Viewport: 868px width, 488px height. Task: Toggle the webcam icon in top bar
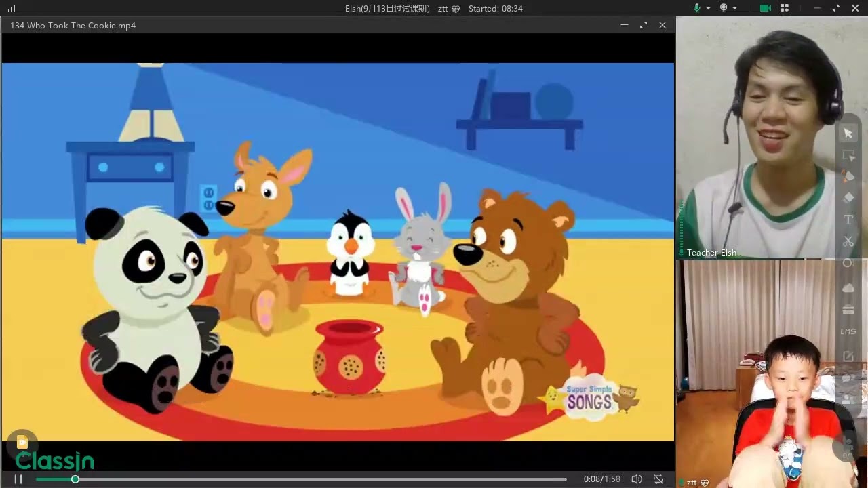click(x=724, y=8)
